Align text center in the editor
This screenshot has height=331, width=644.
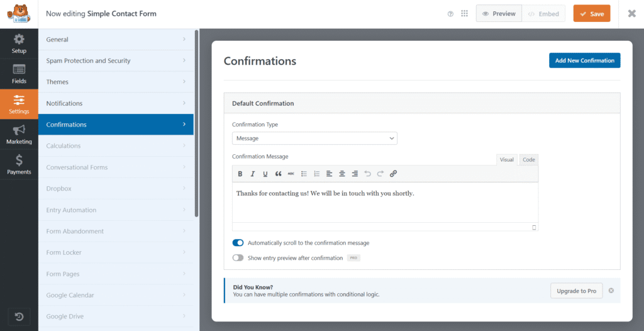click(342, 174)
